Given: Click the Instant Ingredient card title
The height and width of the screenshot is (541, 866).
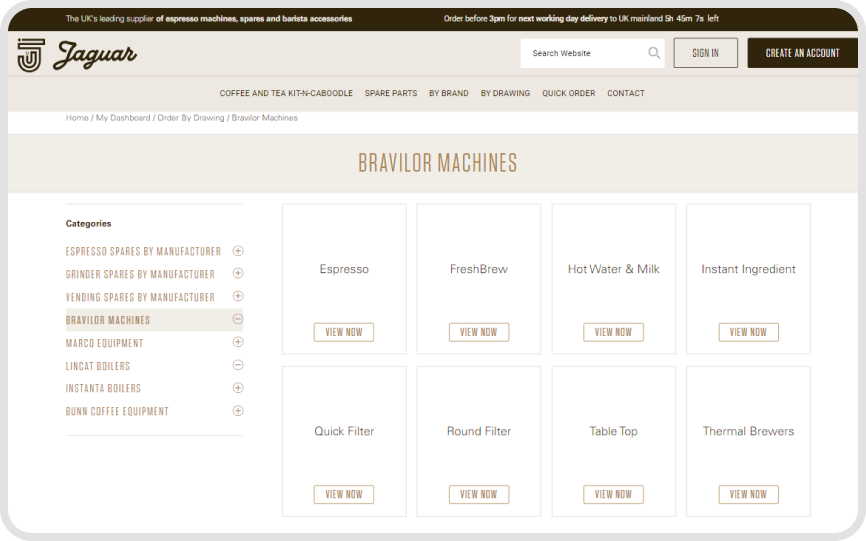Looking at the screenshot, I should (x=748, y=269).
